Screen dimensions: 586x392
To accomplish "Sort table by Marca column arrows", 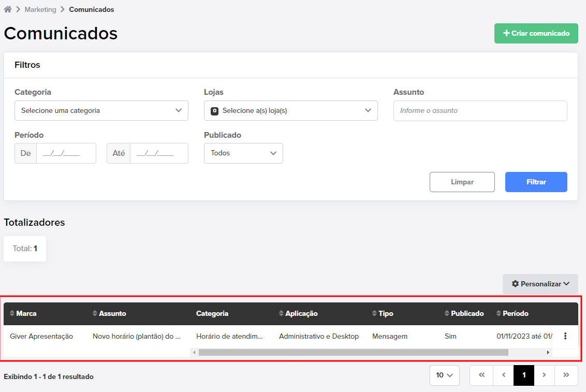I will pyautogui.click(x=12, y=313).
